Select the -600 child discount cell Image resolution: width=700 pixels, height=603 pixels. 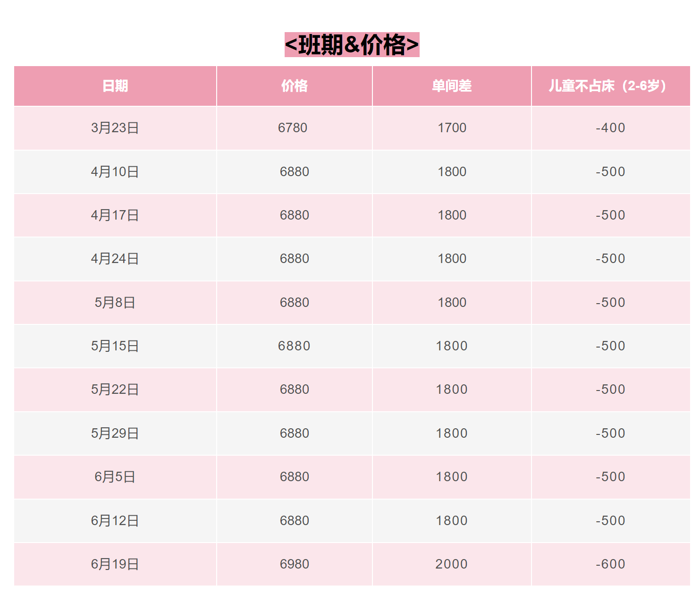point(611,564)
